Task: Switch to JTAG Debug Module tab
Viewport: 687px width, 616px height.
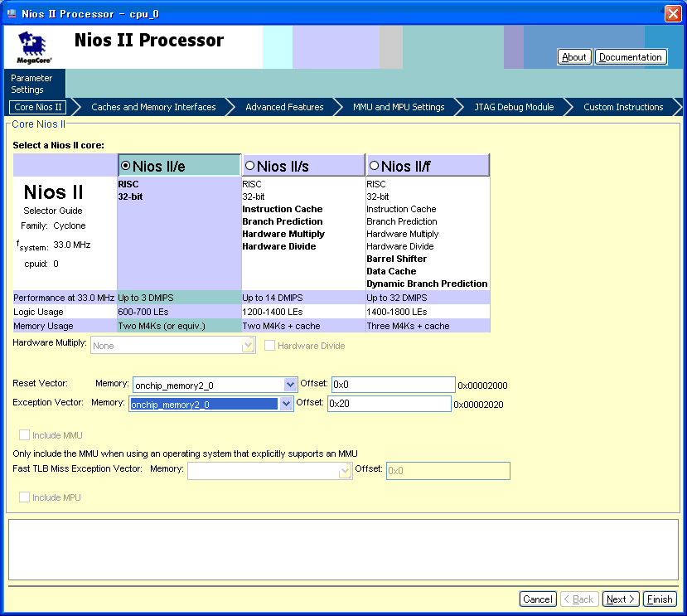Action: point(514,107)
